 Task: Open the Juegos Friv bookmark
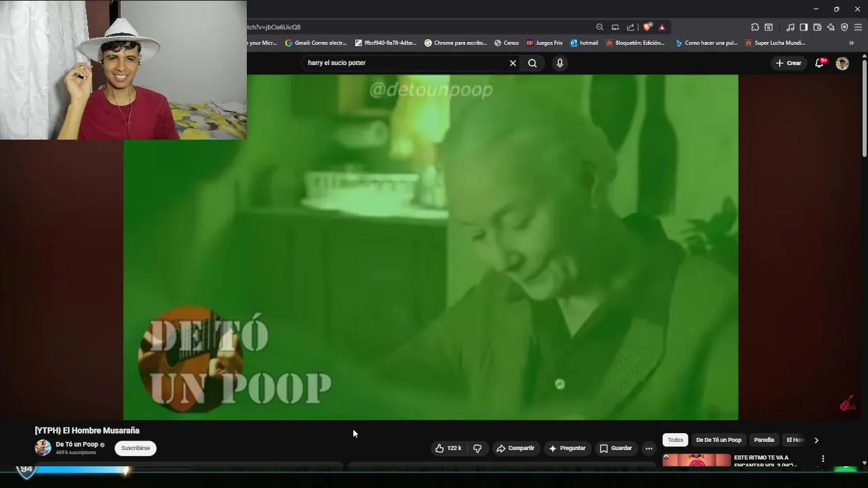(545, 43)
